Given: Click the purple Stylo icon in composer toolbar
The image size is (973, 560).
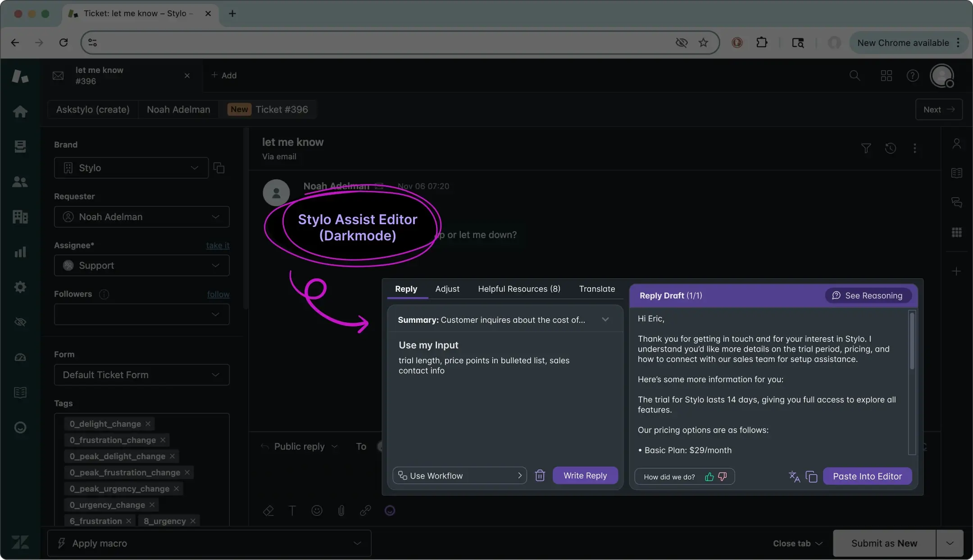Looking at the screenshot, I should pyautogui.click(x=390, y=510).
